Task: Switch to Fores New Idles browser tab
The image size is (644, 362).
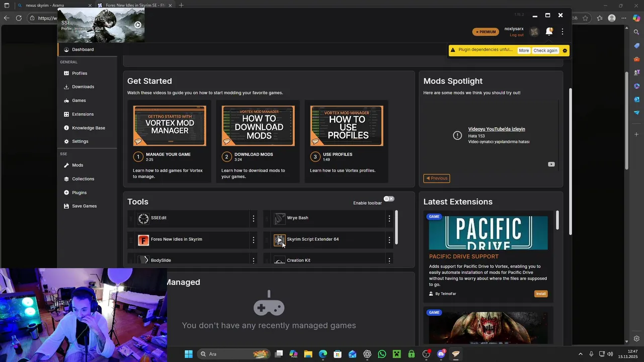Action: [135, 6]
